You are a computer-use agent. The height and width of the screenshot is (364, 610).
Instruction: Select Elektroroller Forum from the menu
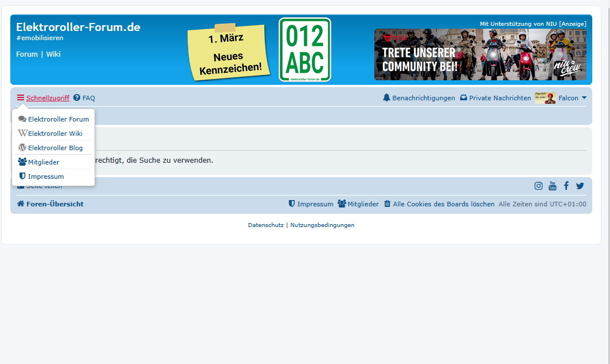58,119
